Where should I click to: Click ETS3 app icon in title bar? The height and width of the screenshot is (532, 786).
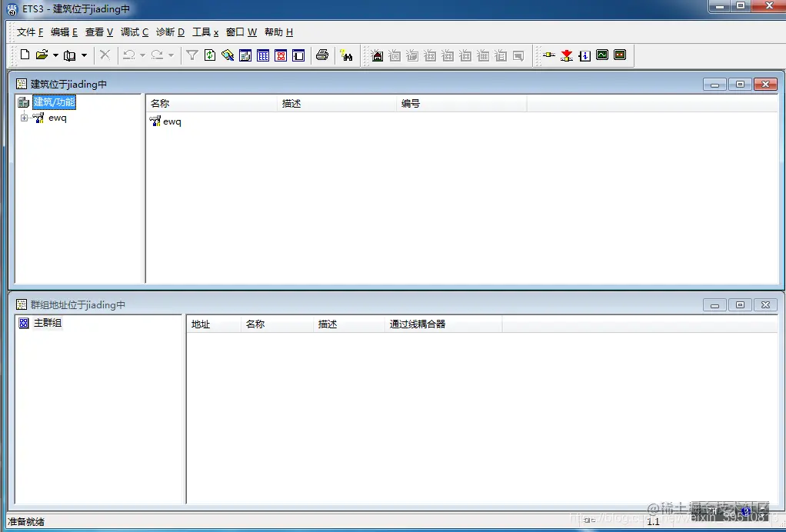pyautogui.click(x=12, y=9)
